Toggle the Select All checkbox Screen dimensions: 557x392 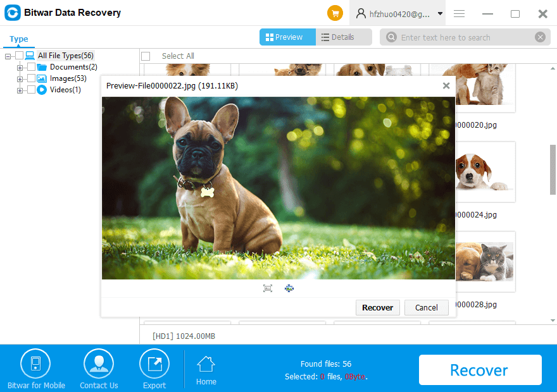[146, 56]
